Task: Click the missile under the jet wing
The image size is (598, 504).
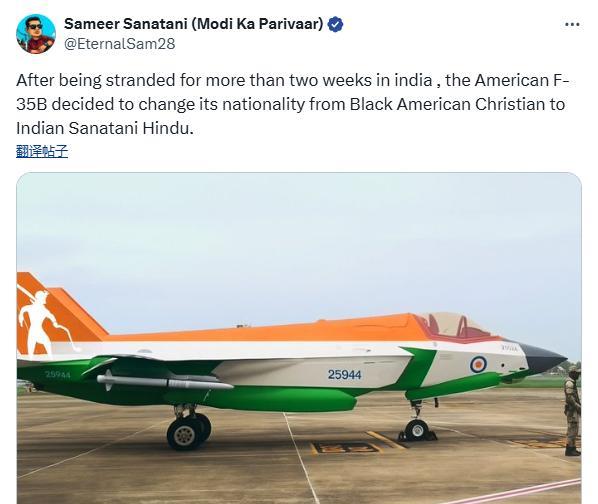Action: click(x=165, y=382)
